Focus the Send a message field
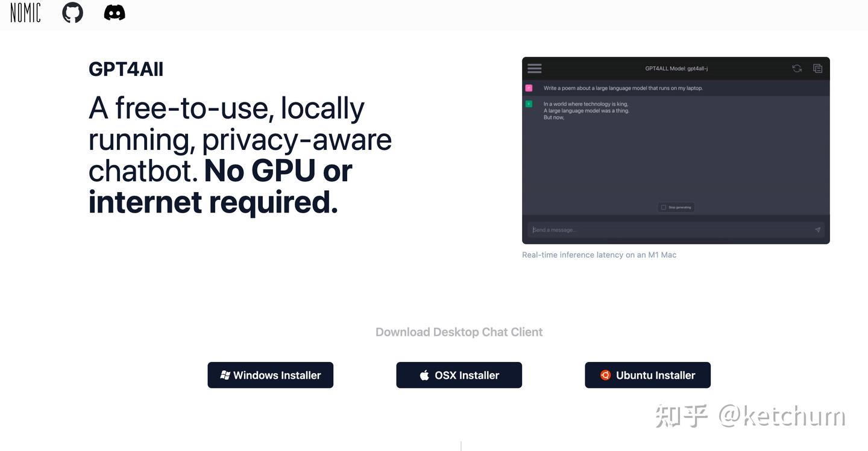The image size is (868, 451). [x=676, y=230]
